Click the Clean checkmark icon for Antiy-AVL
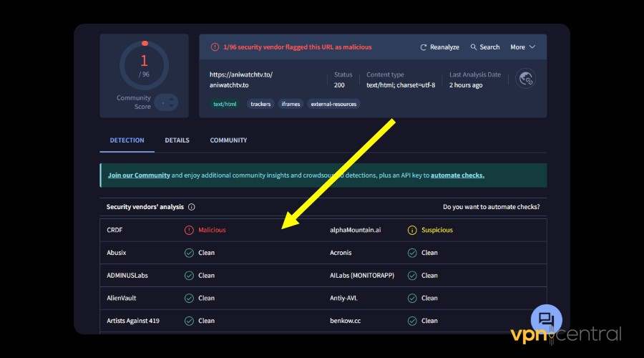This screenshot has height=358, width=644. click(412, 298)
